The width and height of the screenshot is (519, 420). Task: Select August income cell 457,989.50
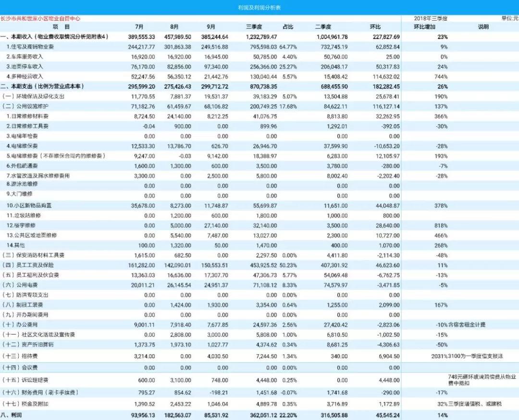tap(177, 37)
